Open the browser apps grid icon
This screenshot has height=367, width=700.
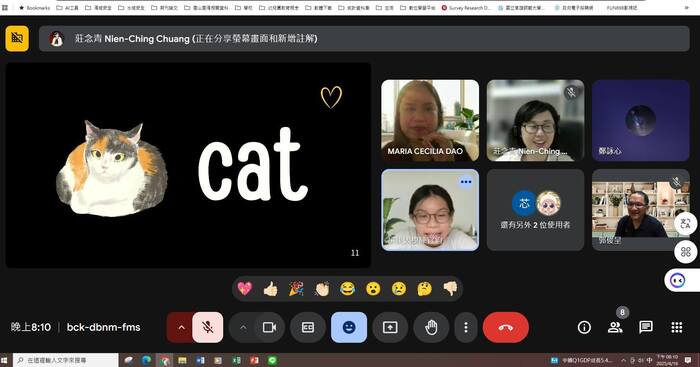(5, 8)
